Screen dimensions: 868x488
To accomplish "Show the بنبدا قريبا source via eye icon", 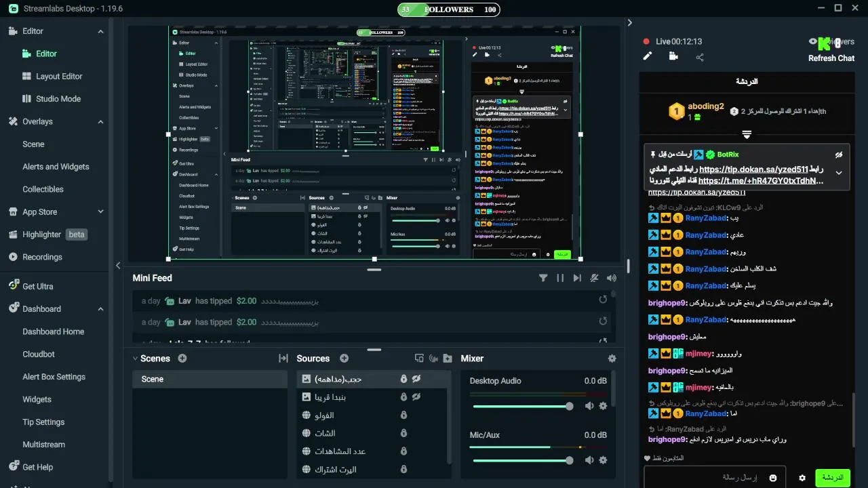I will coord(417,396).
